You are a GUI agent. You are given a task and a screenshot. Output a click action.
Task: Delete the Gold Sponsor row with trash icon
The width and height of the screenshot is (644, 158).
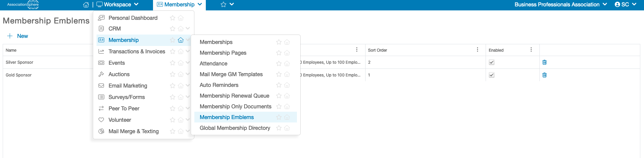(544, 75)
